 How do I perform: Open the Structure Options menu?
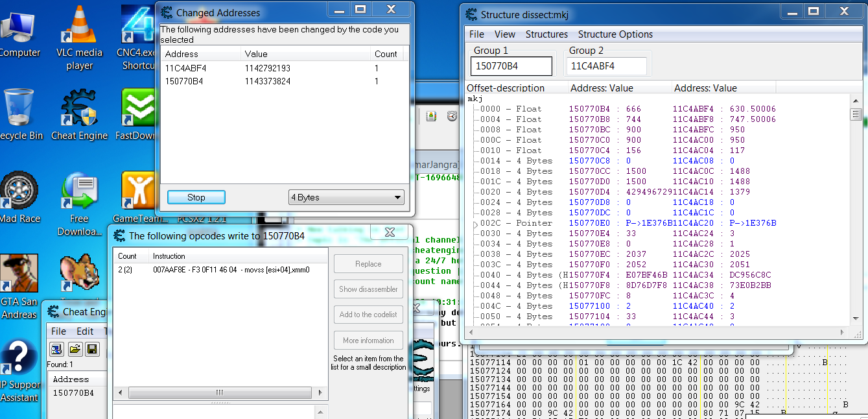615,34
